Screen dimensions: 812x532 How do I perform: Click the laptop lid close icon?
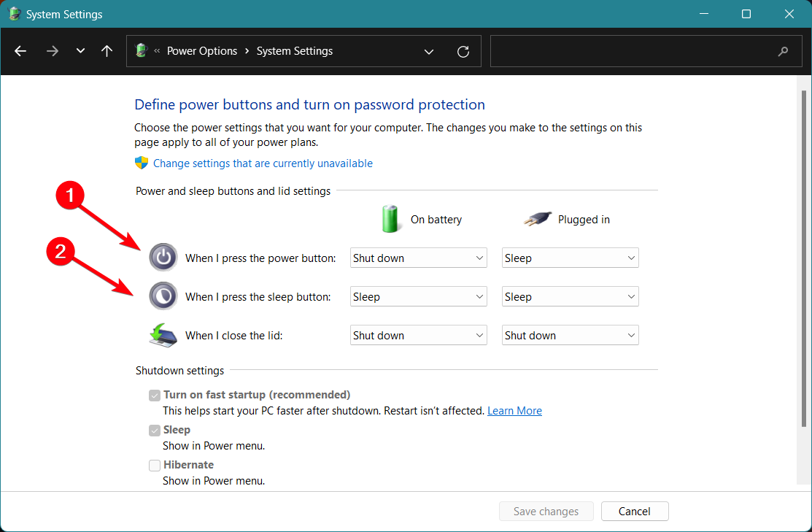pyautogui.click(x=163, y=335)
